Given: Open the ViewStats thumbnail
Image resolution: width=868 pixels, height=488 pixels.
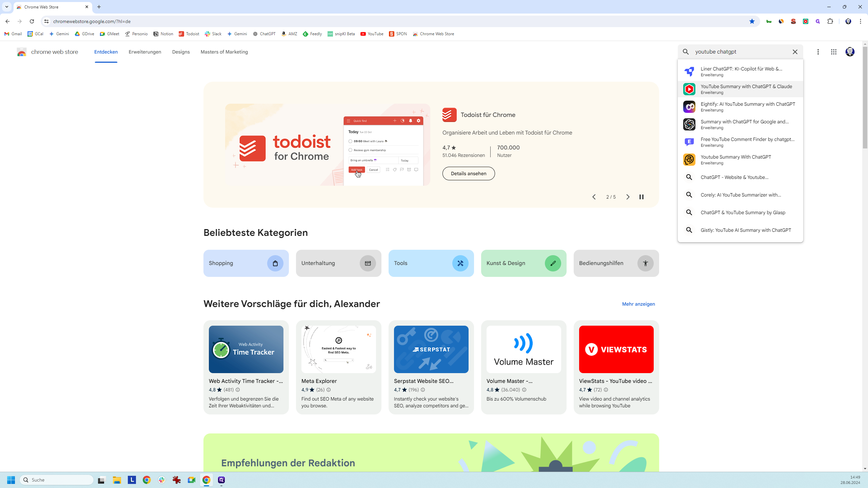Looking at the screenshot, I should 616,349.
